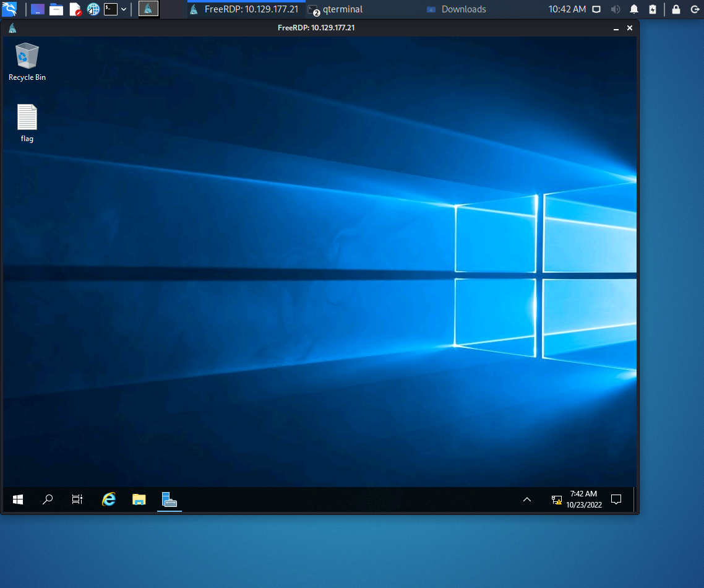
Task: Open the Kali applications menu
Action: (9, 9)
